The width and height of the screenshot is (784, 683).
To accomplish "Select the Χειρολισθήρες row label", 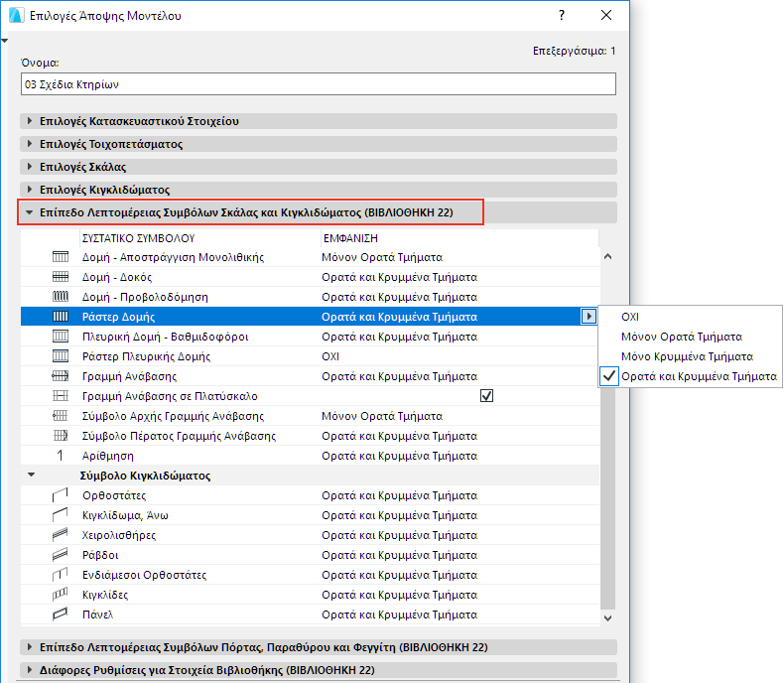I will click(119, 535).
